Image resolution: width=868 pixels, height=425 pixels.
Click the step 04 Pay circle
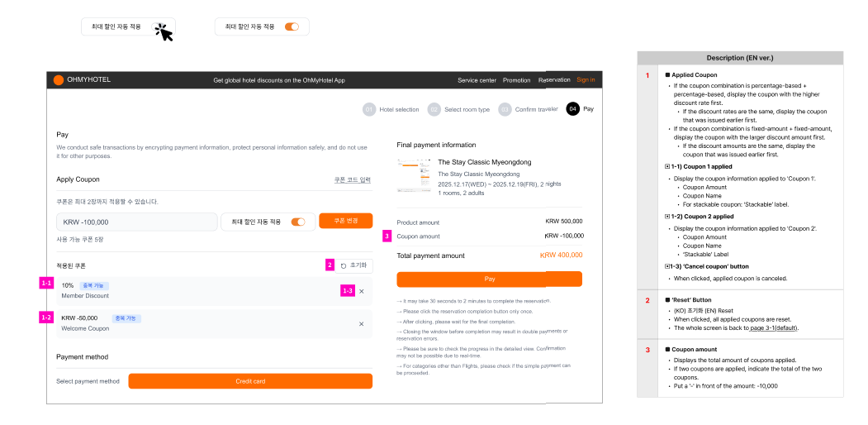[572, 109]
